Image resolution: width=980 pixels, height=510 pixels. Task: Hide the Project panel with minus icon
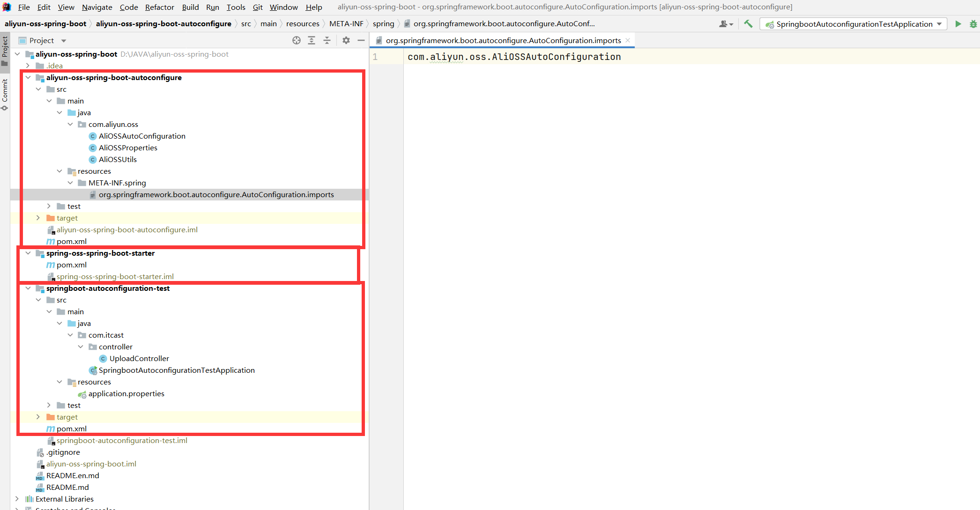[361, 40]
